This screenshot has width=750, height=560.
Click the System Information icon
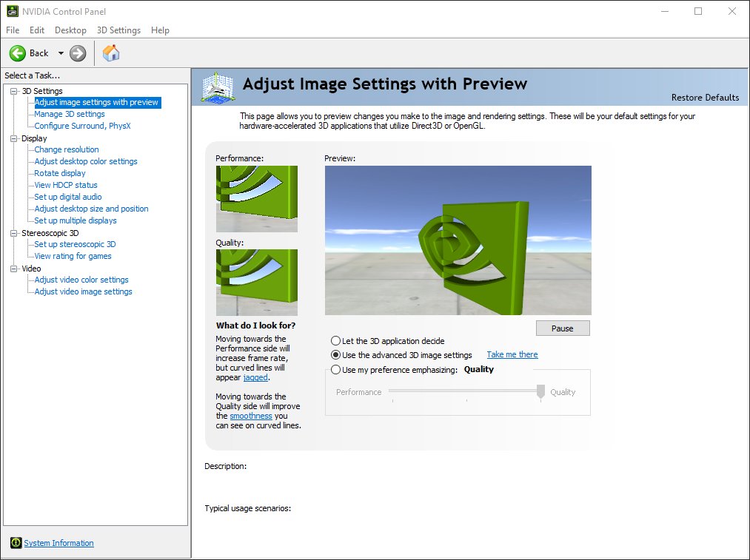pos(16,543)
